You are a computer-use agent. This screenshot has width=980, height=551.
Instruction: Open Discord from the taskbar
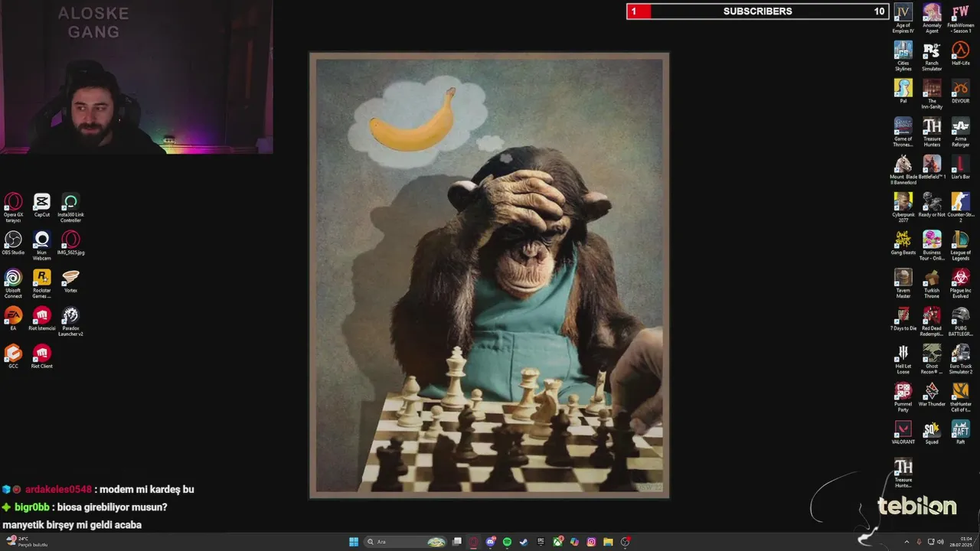pyautogui.click(x=491, y=542)
